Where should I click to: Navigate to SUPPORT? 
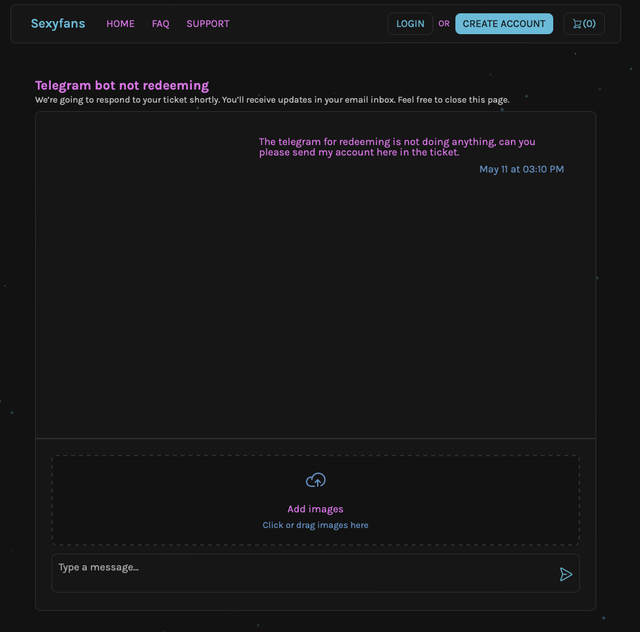pos(208,24)
